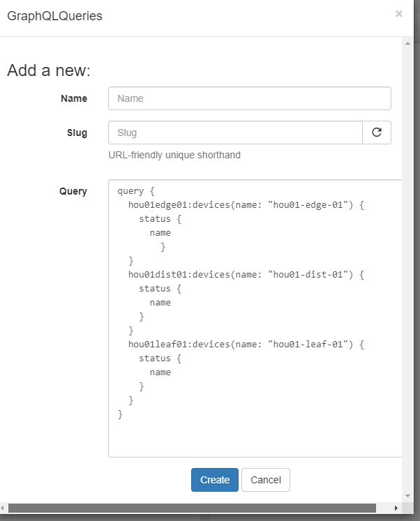Image resolution: width=420 pixels, height=521 pixels.
Task: Close the GraphQLQueries dialog with the X
Action: point(399,13)
